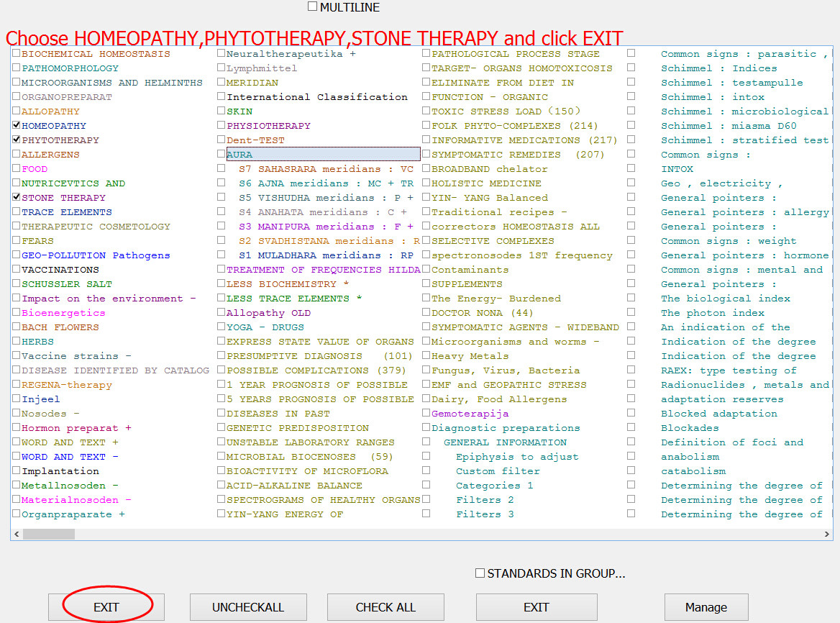Click the horizontal scrollbar right arrow
This screenshot has height=623, width=840.
point(827,535)
